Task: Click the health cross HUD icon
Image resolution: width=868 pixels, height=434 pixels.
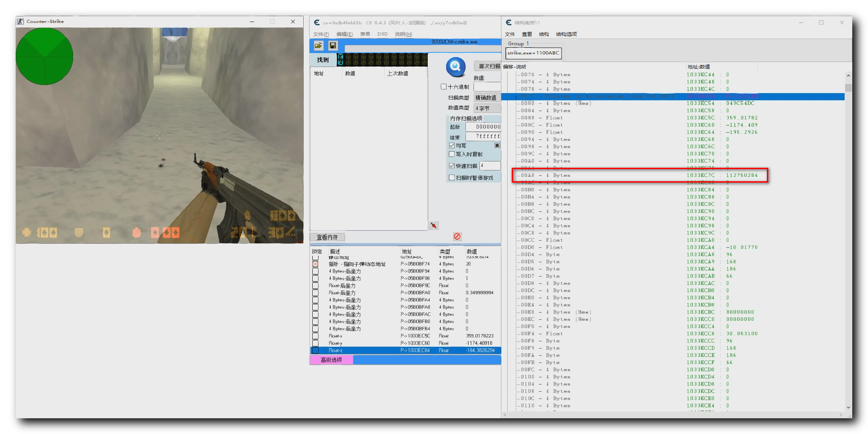Action: coord(27,232)
